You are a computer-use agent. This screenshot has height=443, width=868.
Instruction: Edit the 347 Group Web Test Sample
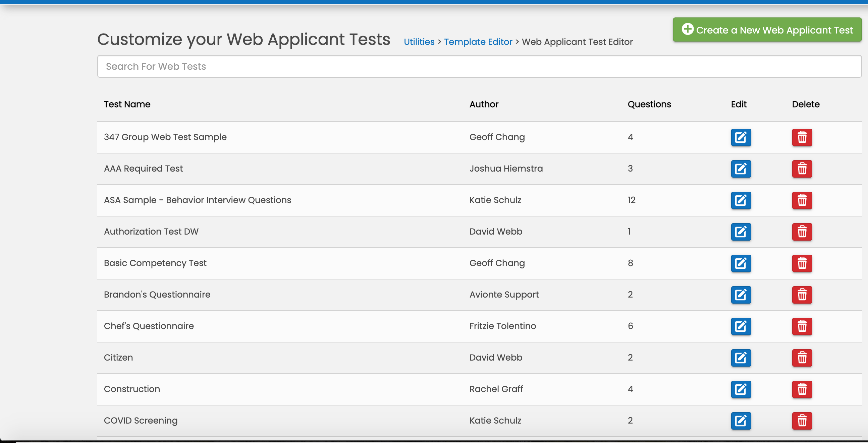click(x=741, y=137)
